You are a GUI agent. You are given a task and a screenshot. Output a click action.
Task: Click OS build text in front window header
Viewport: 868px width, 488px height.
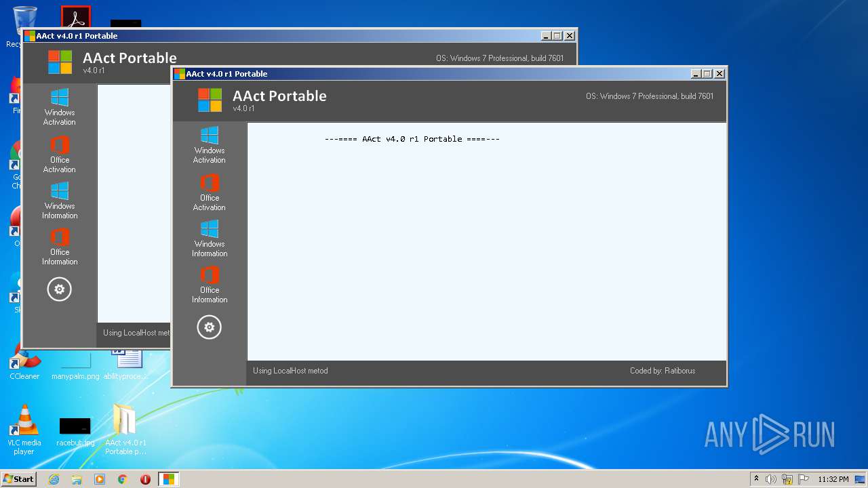click(x=650, y=96)
